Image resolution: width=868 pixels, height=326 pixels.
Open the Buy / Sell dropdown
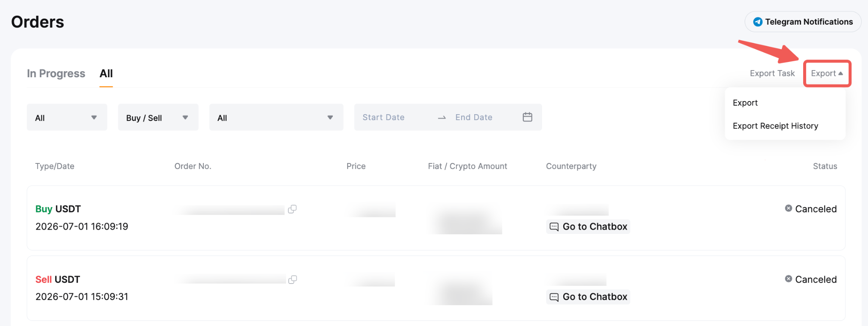click(x=158, y=118)
